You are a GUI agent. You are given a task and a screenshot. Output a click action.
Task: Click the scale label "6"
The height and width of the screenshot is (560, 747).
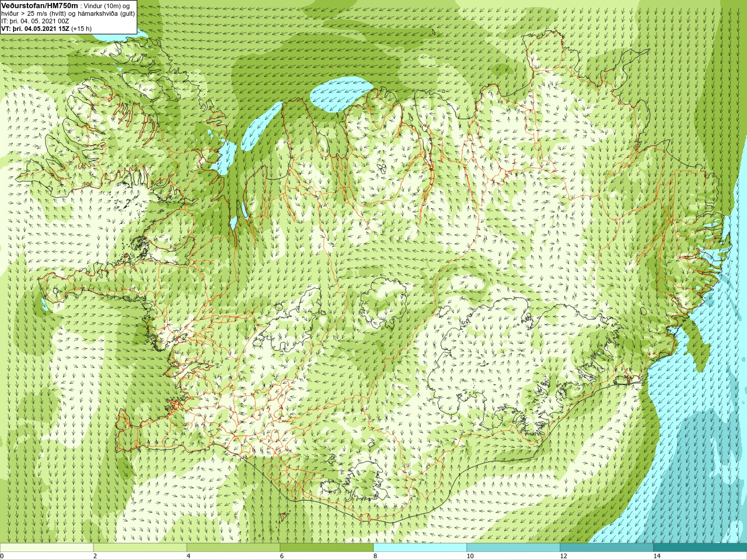(282, 556)
